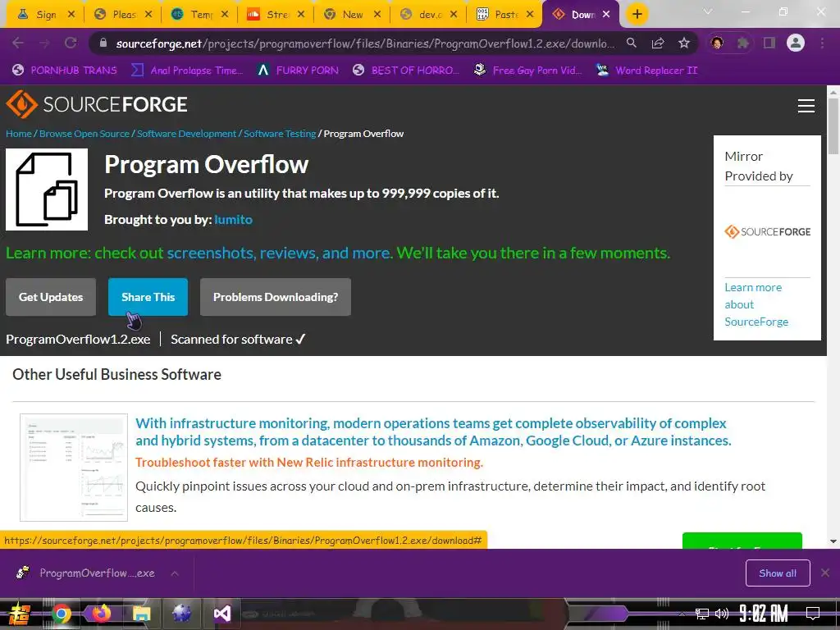Close the Down SourceForge tab
Screen dimensions: 840x630
click(x=606, y=15)
